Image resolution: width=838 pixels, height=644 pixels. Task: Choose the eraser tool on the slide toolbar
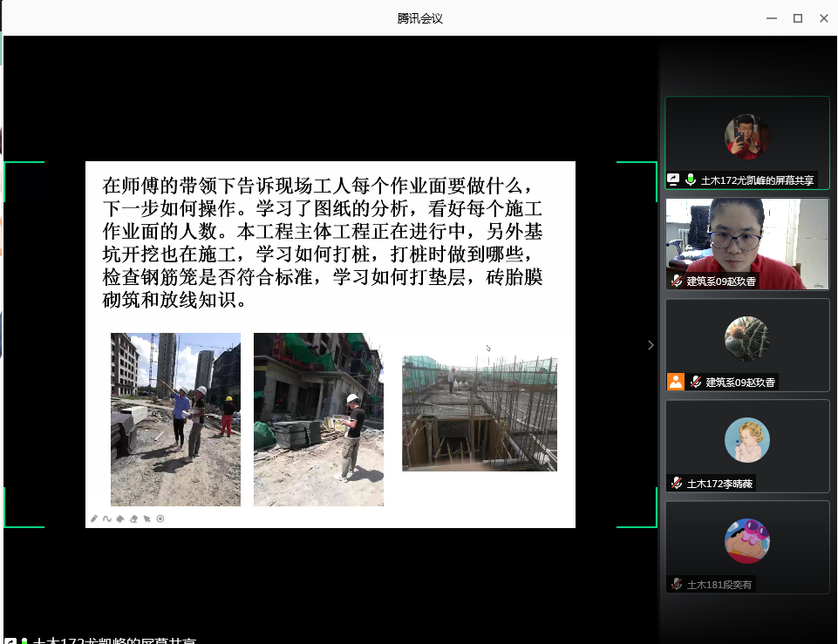coord(133,519)
